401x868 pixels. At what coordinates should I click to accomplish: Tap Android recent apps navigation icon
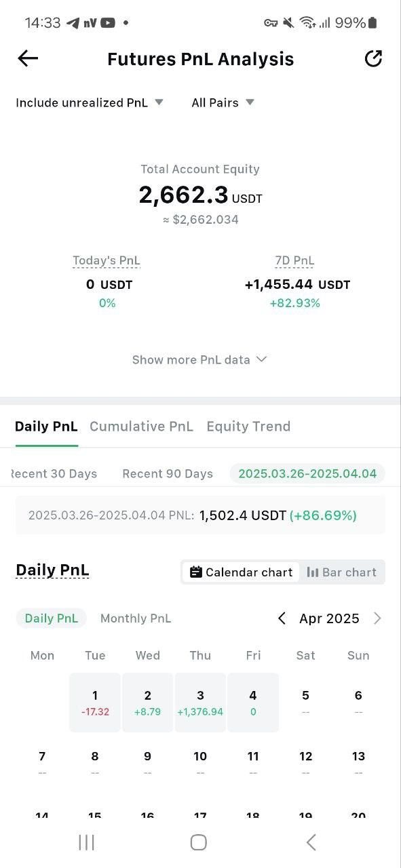pyautogui.click(x=86, y=842)
